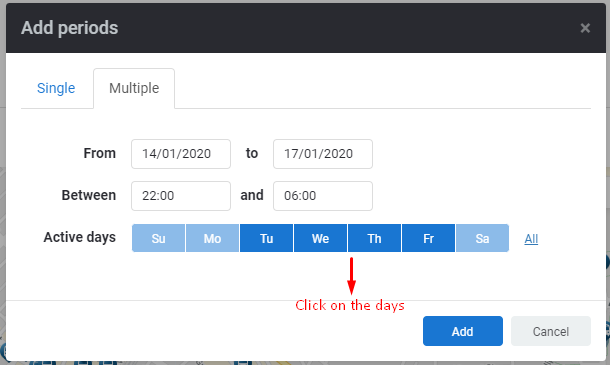
Task: Click the From label
Action: (100, 153)
